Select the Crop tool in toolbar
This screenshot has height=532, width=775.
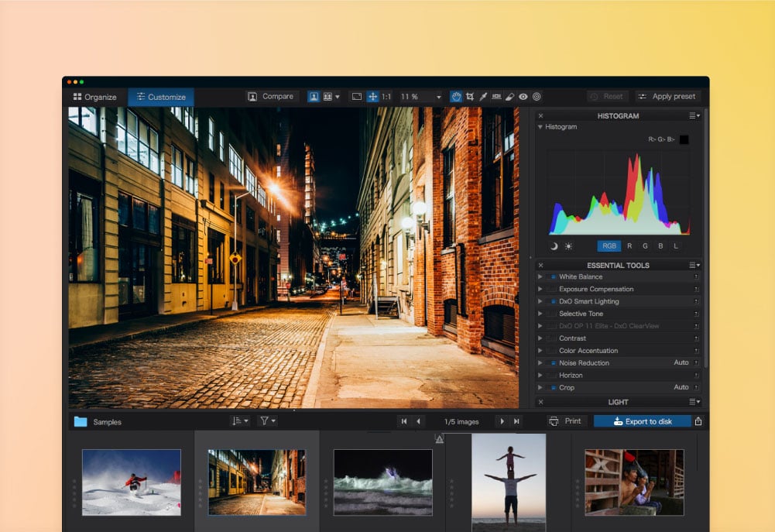(x=470, y=97)
